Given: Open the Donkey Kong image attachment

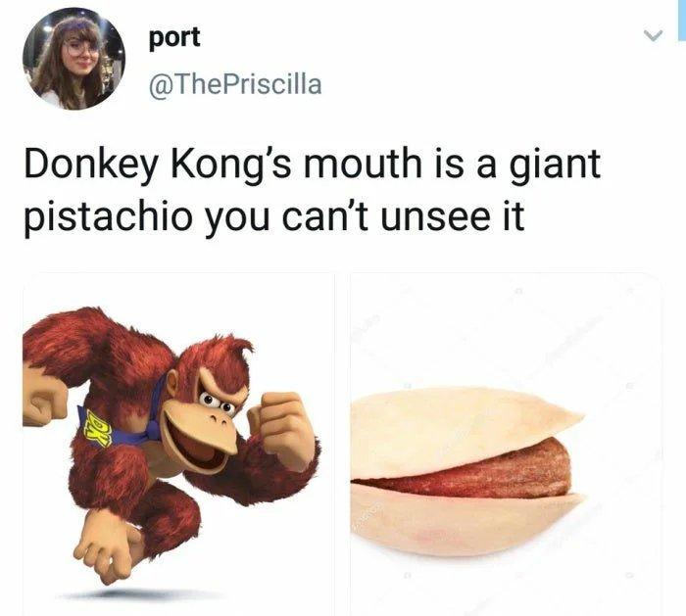Looking at the screenshot, I should point(178,445).
